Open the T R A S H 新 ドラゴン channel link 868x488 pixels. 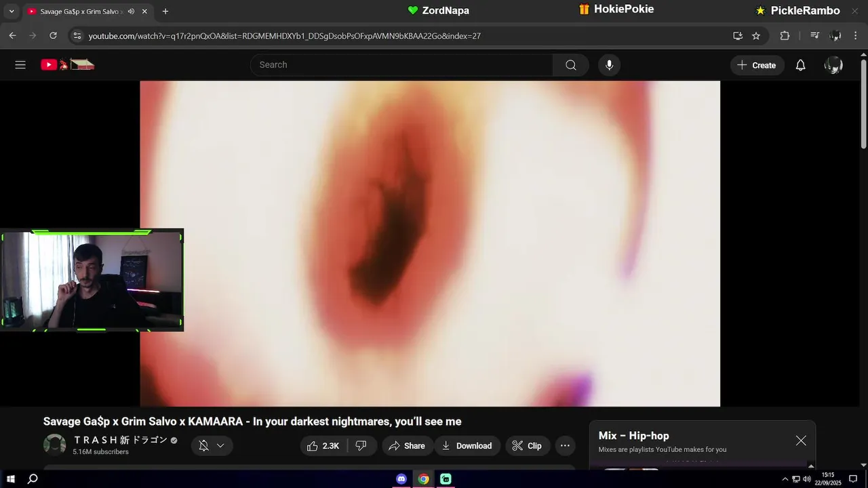click(120, 440)
